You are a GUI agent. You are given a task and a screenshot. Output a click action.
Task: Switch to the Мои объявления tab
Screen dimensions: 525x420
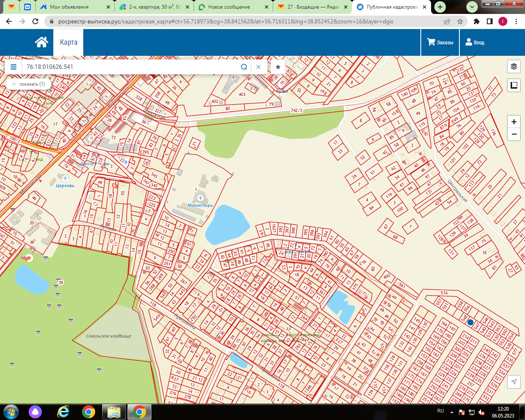point(69,7)
